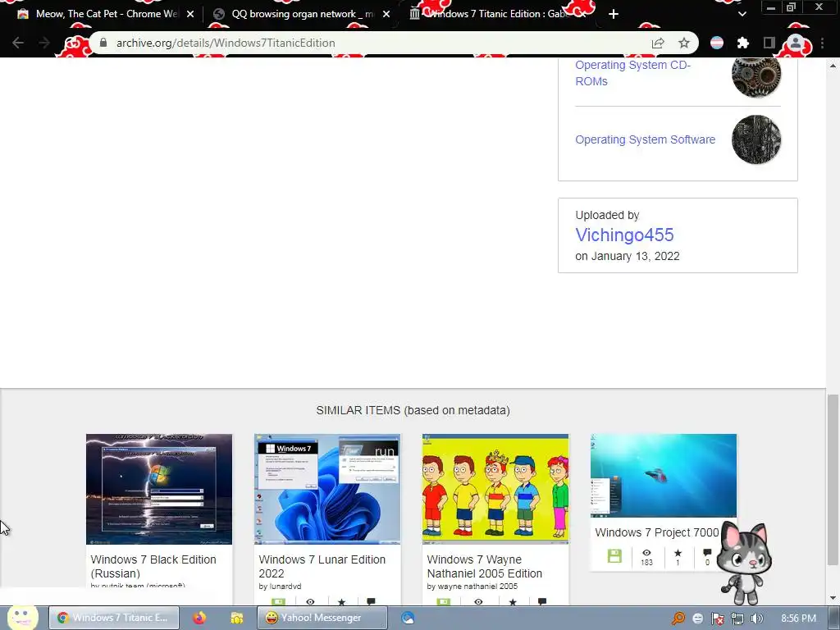The image size is (840, 630).
Task: Click the Chrome Windows 7 Titanic taskbar button
Action: click(x=114, y=618)
